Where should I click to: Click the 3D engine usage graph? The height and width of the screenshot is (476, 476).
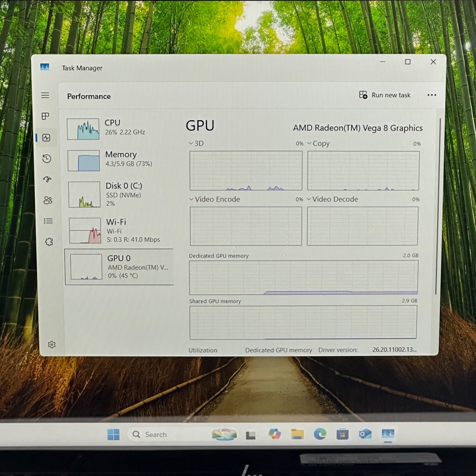246,171
